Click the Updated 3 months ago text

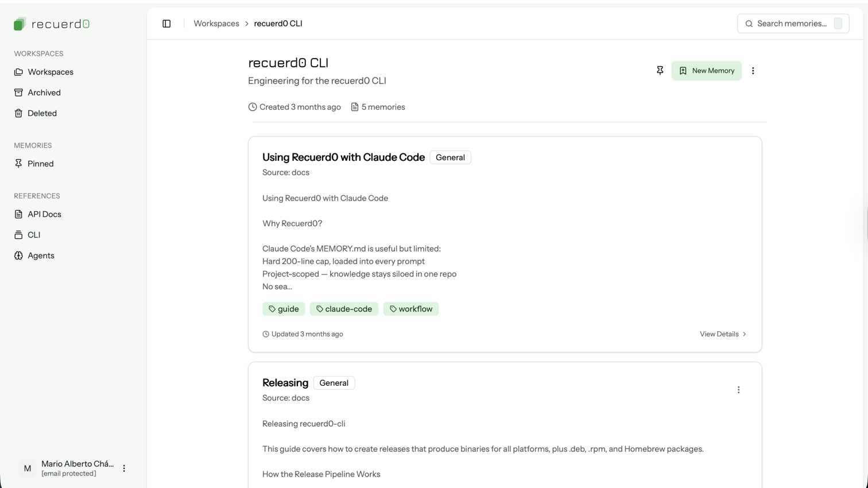pos(307,334)
